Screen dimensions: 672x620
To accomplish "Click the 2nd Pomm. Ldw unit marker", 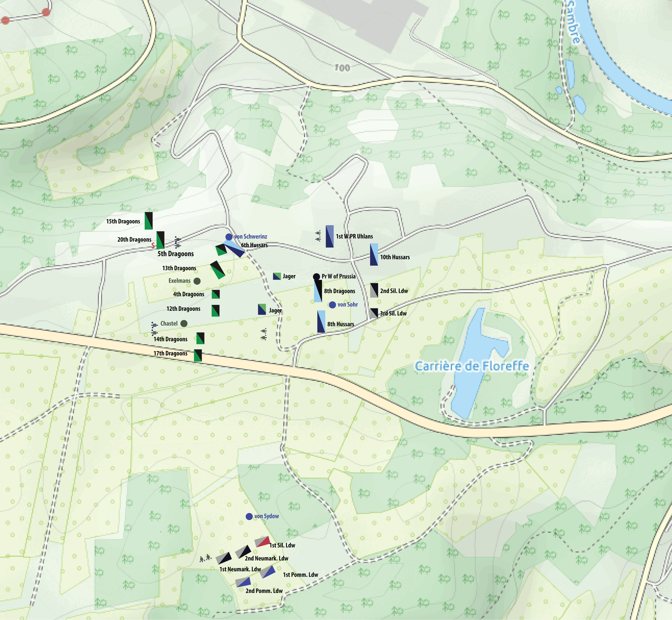I will point(243,582).
